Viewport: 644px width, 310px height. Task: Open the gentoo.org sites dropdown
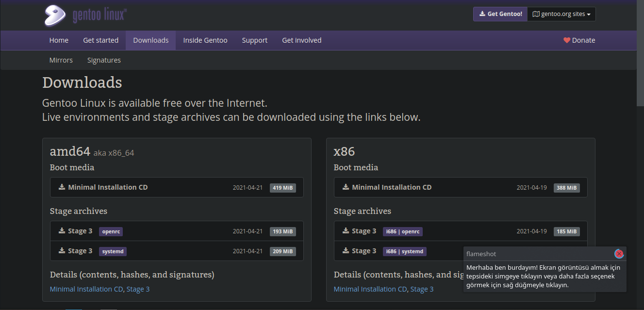561,14
